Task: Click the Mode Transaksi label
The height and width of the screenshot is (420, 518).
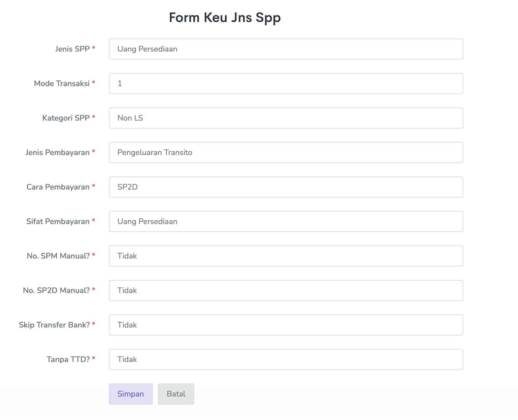Action: [62, 83]
